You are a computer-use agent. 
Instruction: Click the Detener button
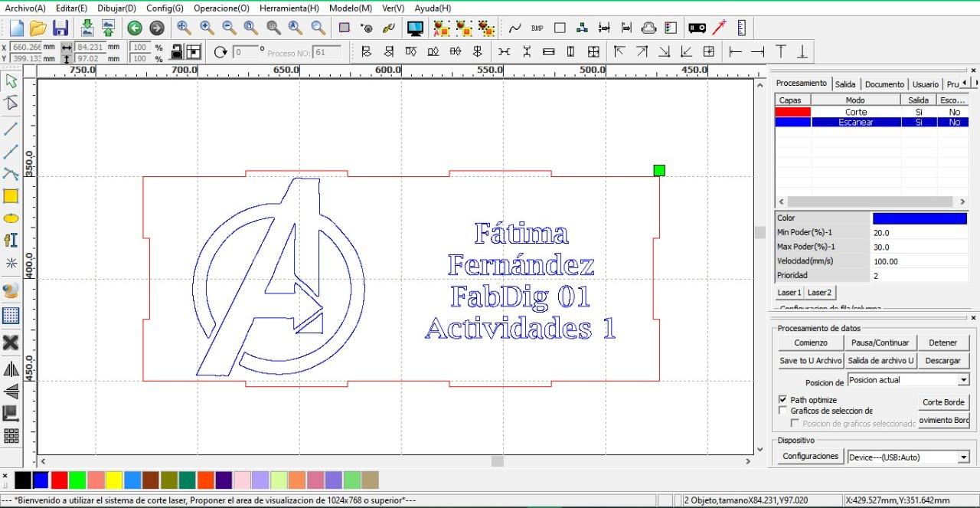point(942,342)
